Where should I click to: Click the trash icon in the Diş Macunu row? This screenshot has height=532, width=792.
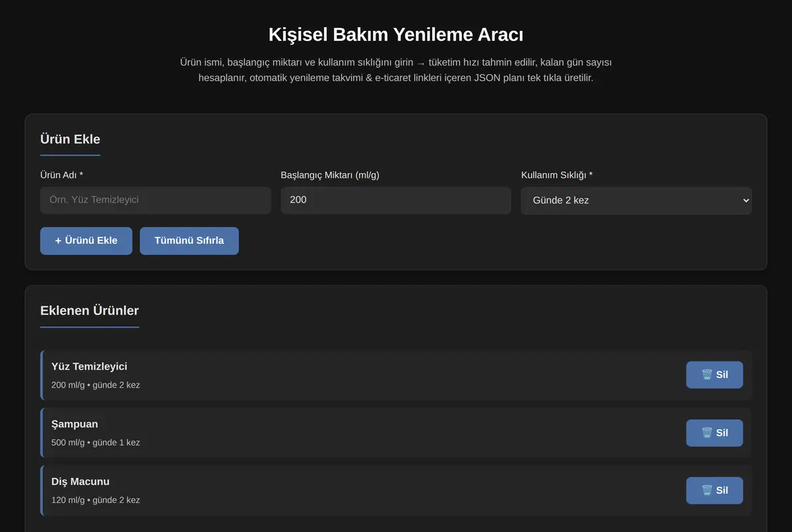pyautogui.click(x=707, y=490)
